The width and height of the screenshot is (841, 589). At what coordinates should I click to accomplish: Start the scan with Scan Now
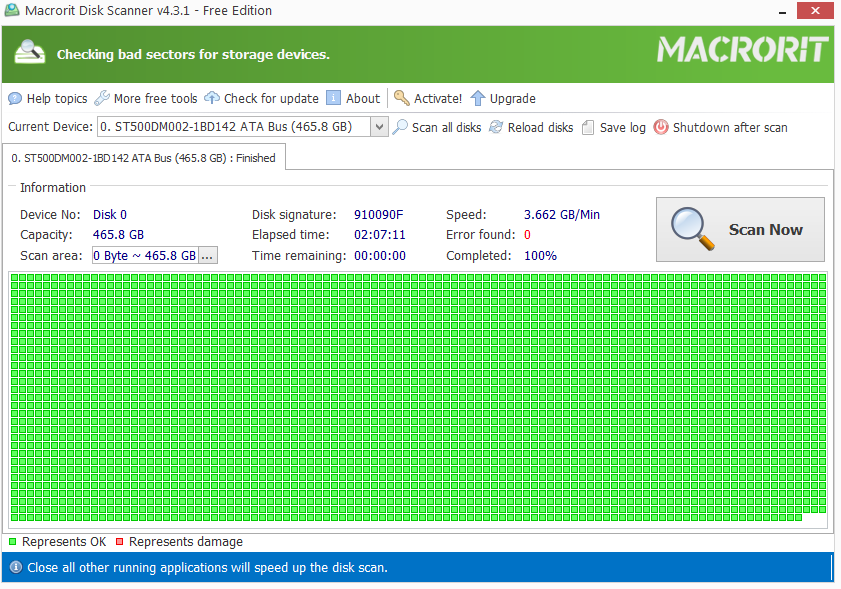(740, 230)
